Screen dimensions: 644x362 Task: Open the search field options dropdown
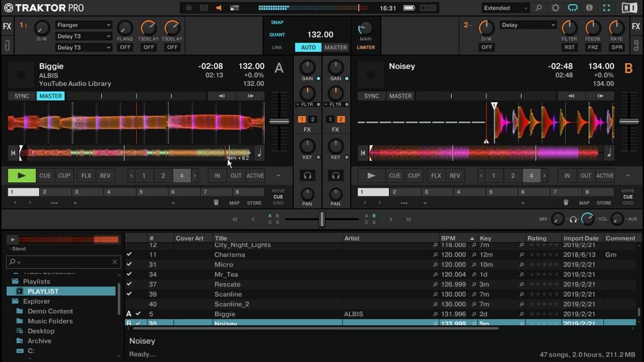click(x=15, y=262)
